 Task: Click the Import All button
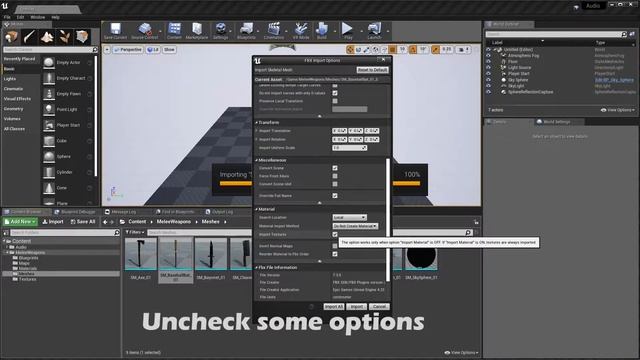(x=334, y=307)
